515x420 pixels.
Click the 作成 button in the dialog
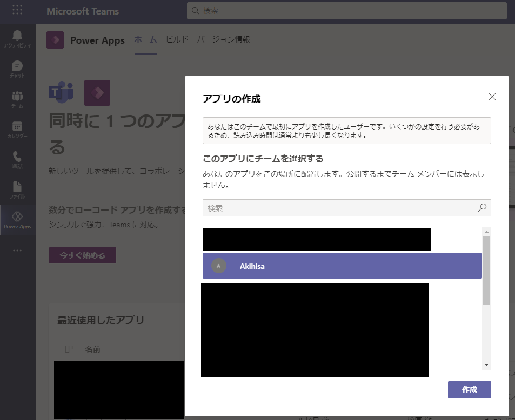click(x=469, y=389)
